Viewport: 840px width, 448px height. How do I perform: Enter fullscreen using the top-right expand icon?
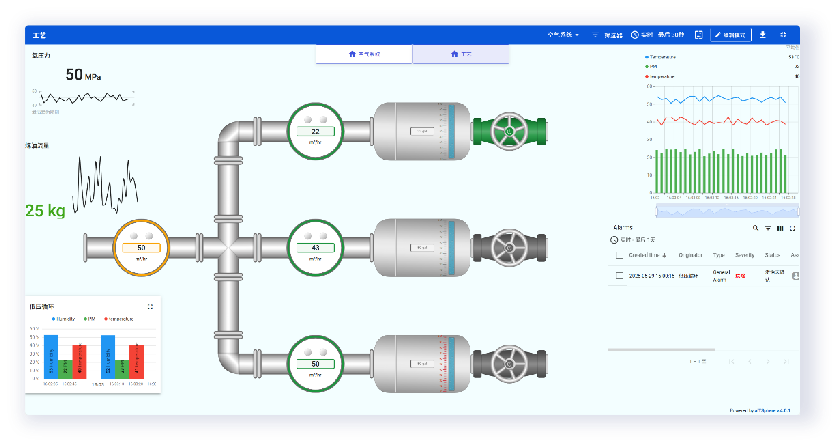click(x=783, y=35)
